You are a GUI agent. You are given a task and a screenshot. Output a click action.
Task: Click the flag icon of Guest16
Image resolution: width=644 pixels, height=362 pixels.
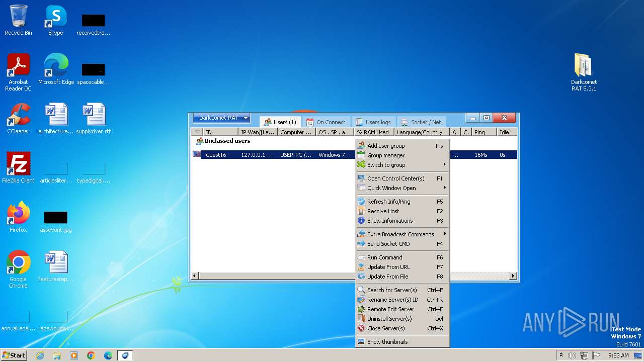coord(197,154)
